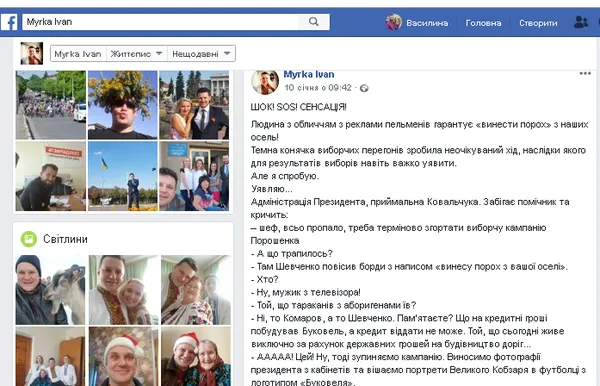This screenshot has height=386, width=600.
Task: Open the cycling crowd street photo
Action: [51, 105]
